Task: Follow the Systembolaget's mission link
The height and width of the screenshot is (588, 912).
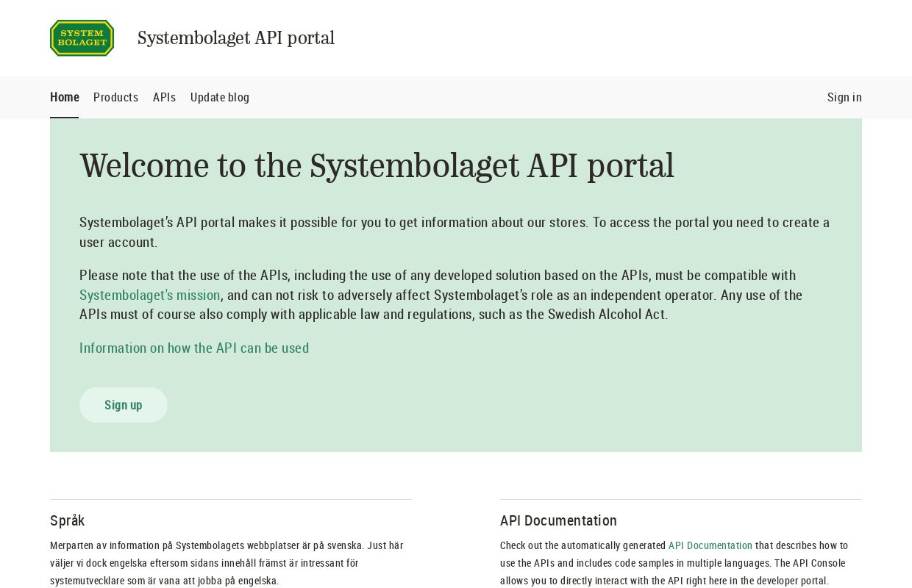Action: [150, 295]
